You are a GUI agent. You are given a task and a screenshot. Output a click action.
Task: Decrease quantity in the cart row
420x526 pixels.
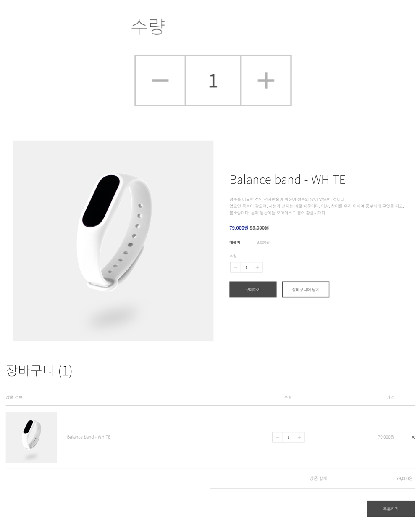point(278,437)
